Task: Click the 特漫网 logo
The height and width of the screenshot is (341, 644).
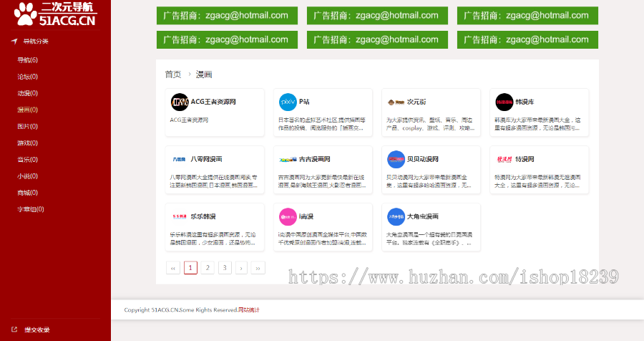Action: (x=504, y=159)
